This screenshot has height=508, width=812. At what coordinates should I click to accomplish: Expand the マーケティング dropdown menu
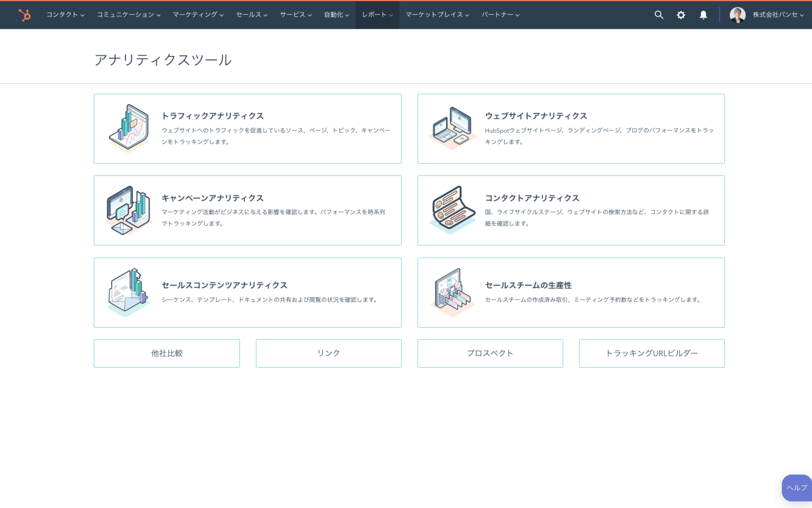[198, 15]
